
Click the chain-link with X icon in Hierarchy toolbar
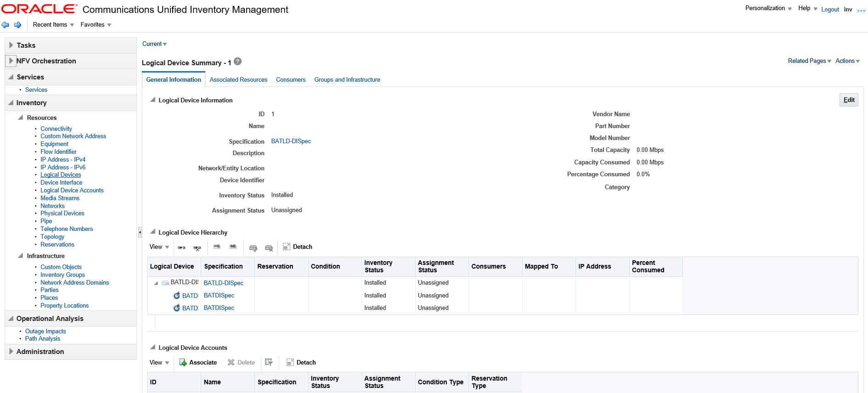[x=197, y=247]
